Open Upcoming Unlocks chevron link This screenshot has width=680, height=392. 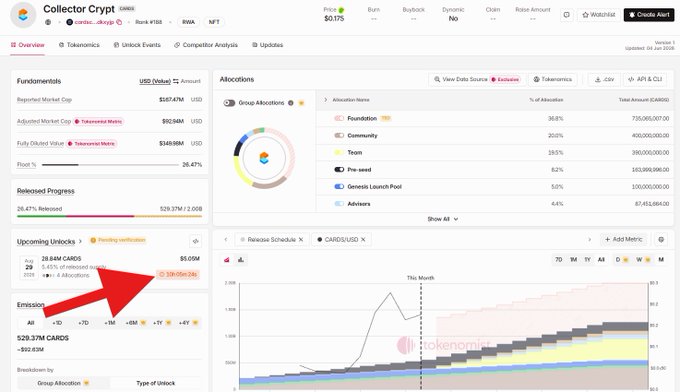[x=80, y=242]
